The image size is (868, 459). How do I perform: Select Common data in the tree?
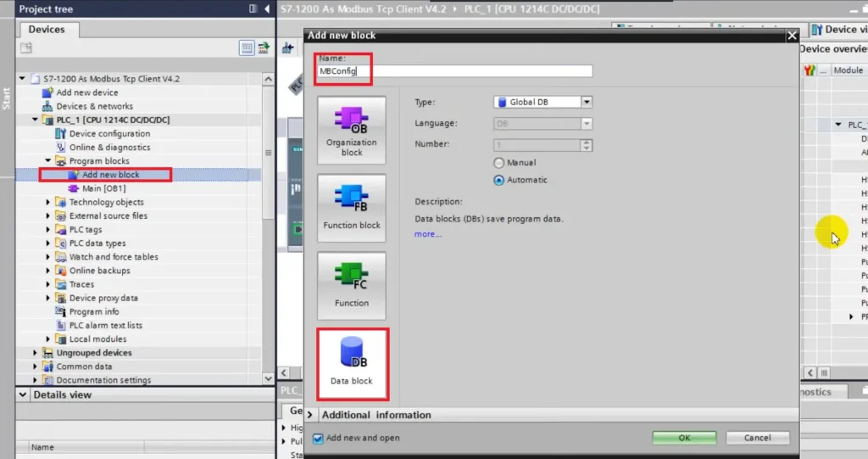[x=84, y=367]
